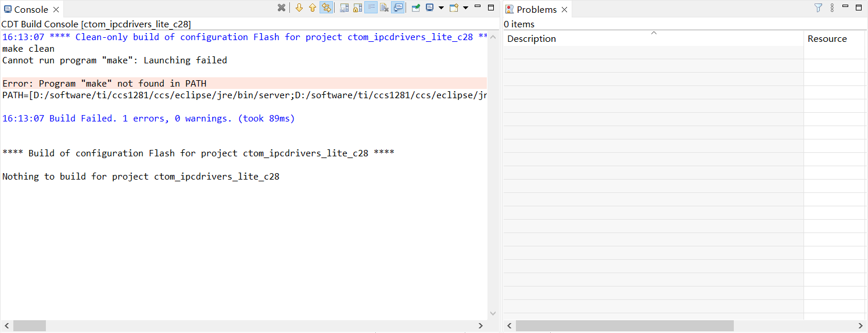868x333 pixels.
Task: Toggle bring console to front on output
Action: click(x=398, y=8)
